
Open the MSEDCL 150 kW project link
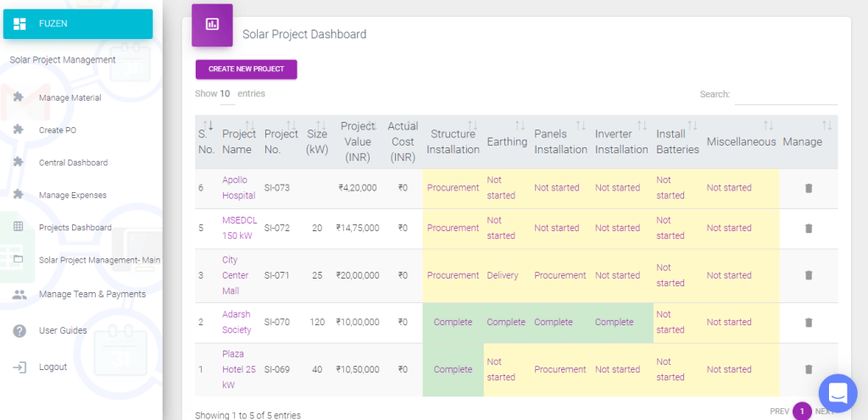240,229
